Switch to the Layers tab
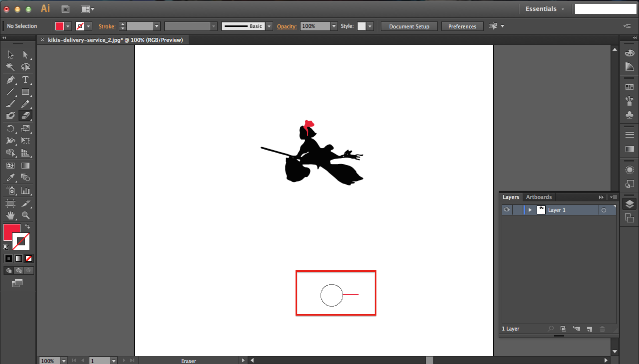639x364 pixels. (511, 197)
